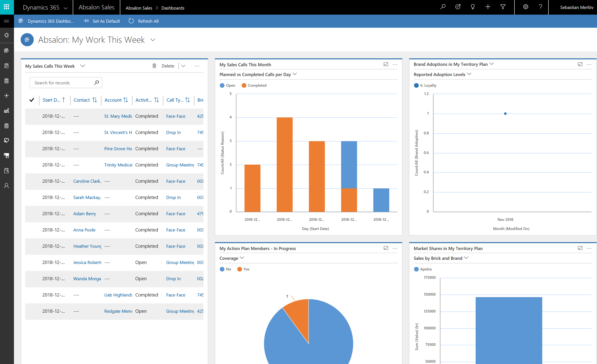Click the search icon in records box
This screenshot has width=597, height=364.
click(x=97, y=83)
